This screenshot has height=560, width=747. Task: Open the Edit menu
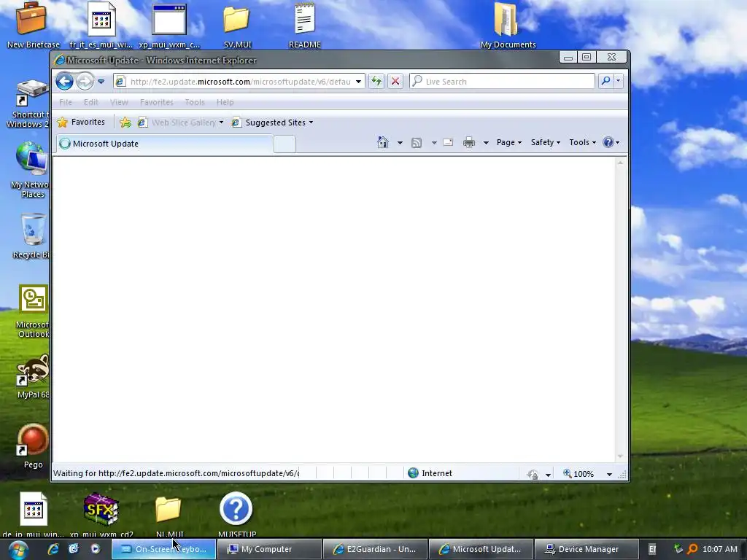tap(90, 102)
